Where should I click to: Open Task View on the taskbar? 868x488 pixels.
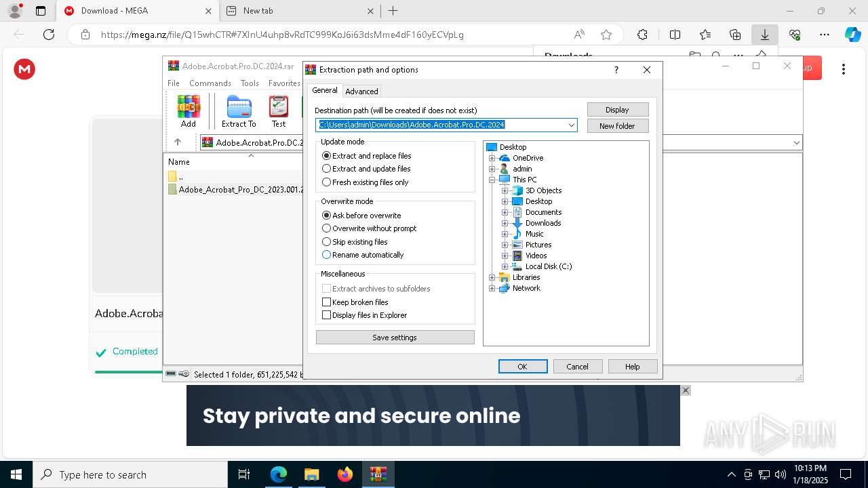(244, 474)
